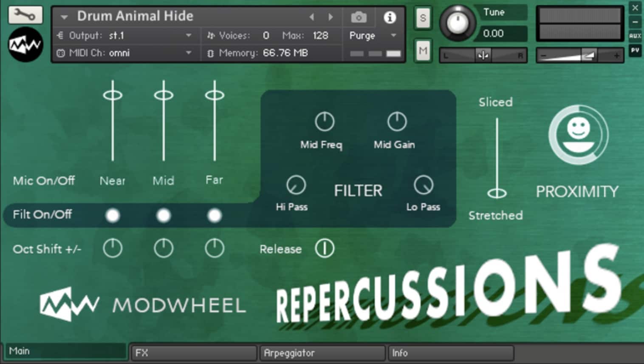The height and width of the screenshot is (364, 644).
Task: Switch to the Arpeggiator tab
Action: pyautogui.click(x=322, y=353)
